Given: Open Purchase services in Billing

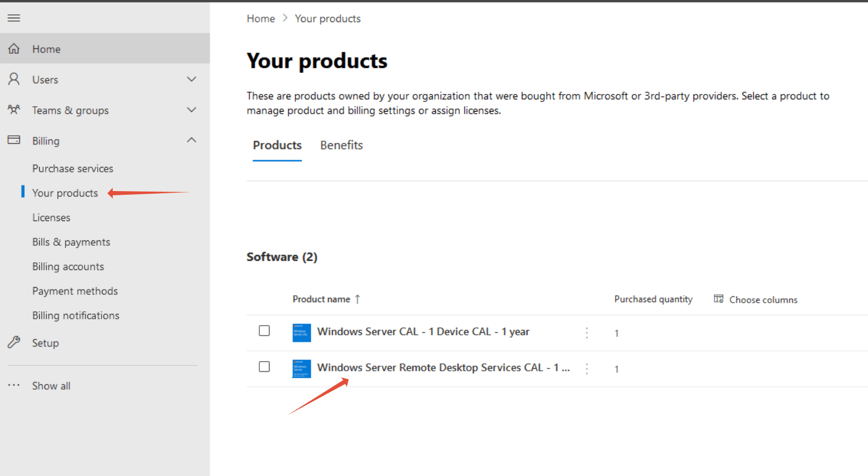Looking at the screenshot, I should [x=72, y=169].
